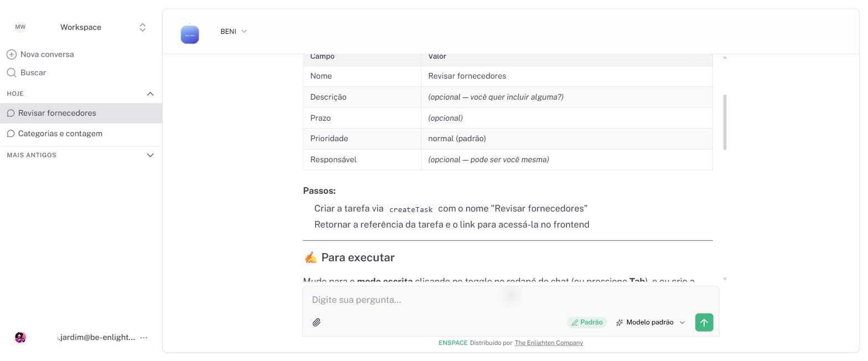868x361 pixels.
Task: Click the MW workspace avatar
Action: (20, 27)
